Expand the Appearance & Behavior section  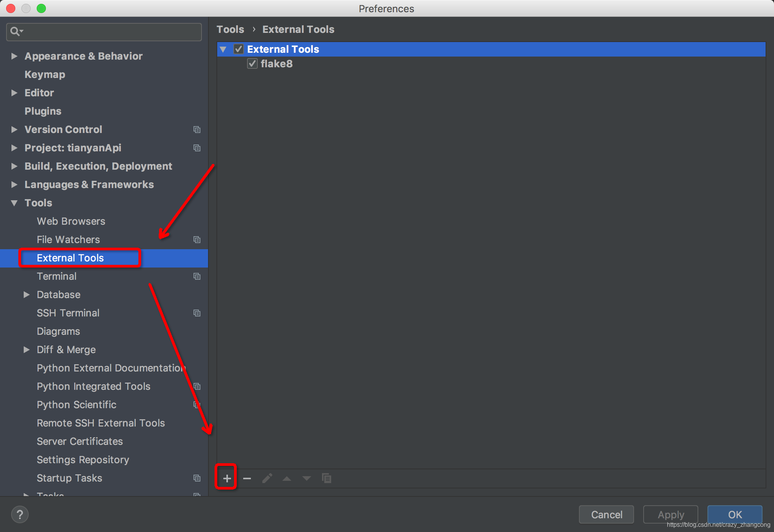click(13, 56)
